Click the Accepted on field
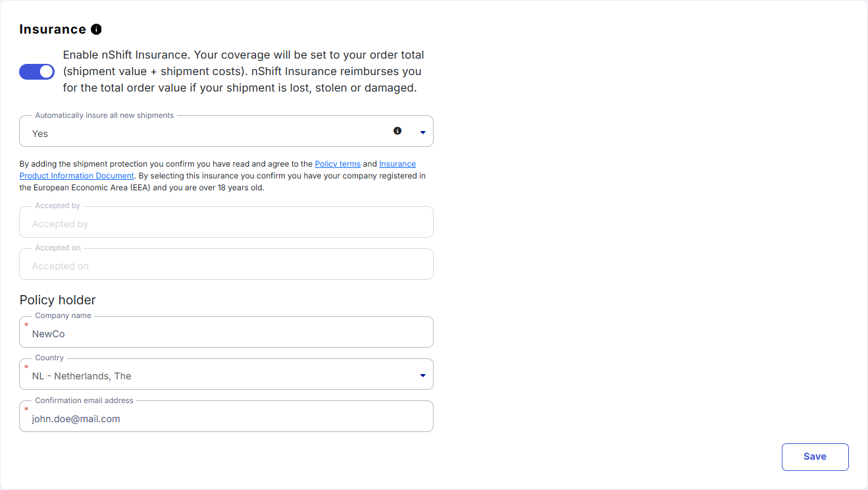868x490 pixels. click(226, 266)
